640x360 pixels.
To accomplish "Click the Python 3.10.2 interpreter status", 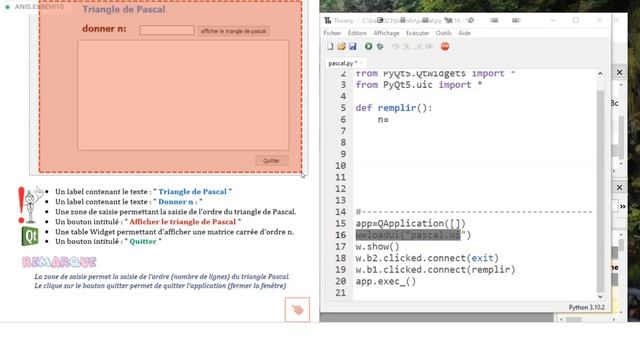I will point(587,307).
